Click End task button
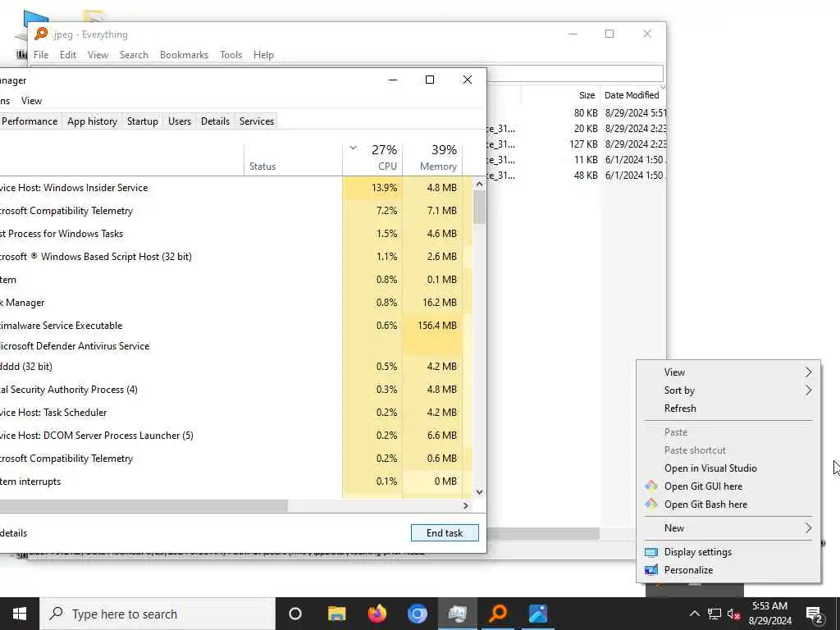 pos(444,533)
